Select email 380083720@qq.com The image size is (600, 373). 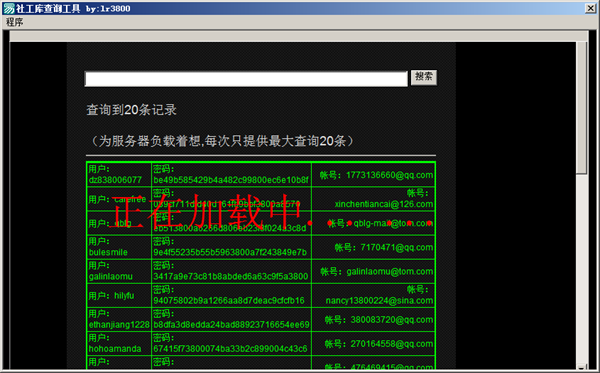[392, 320]
